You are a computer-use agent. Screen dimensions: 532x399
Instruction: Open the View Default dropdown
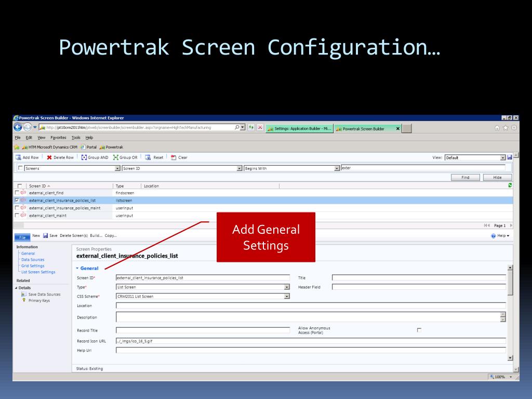503,158
